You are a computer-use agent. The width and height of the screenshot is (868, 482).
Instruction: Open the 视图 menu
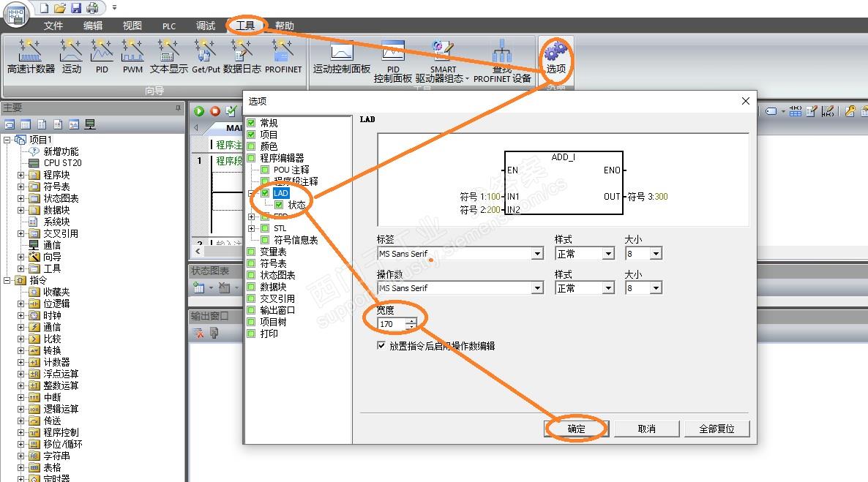click(x=132, y=26)
